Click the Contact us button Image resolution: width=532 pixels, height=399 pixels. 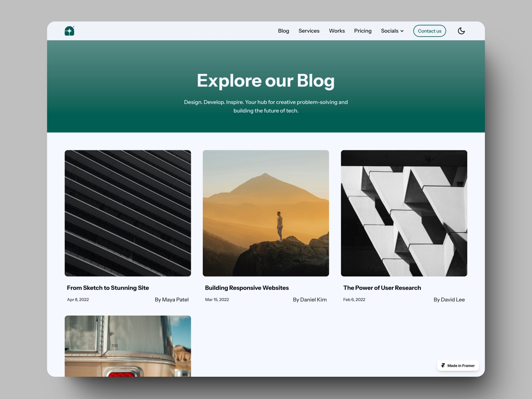coord(430,31)
